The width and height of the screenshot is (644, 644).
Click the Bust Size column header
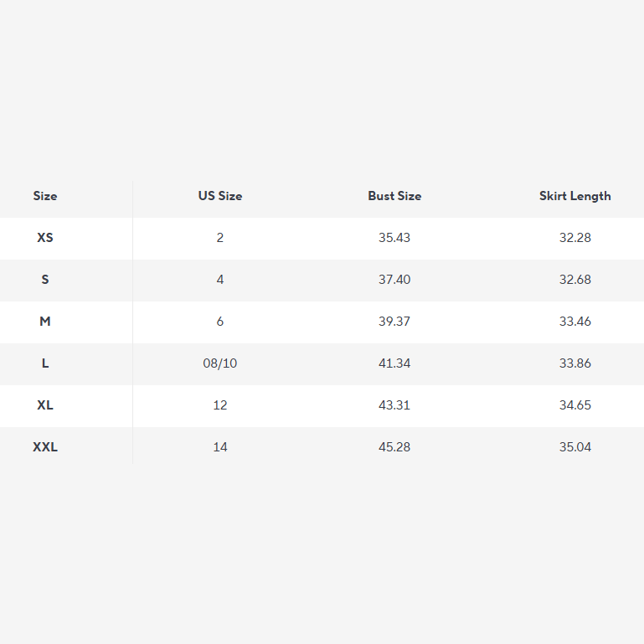click(x=394, y=196)
